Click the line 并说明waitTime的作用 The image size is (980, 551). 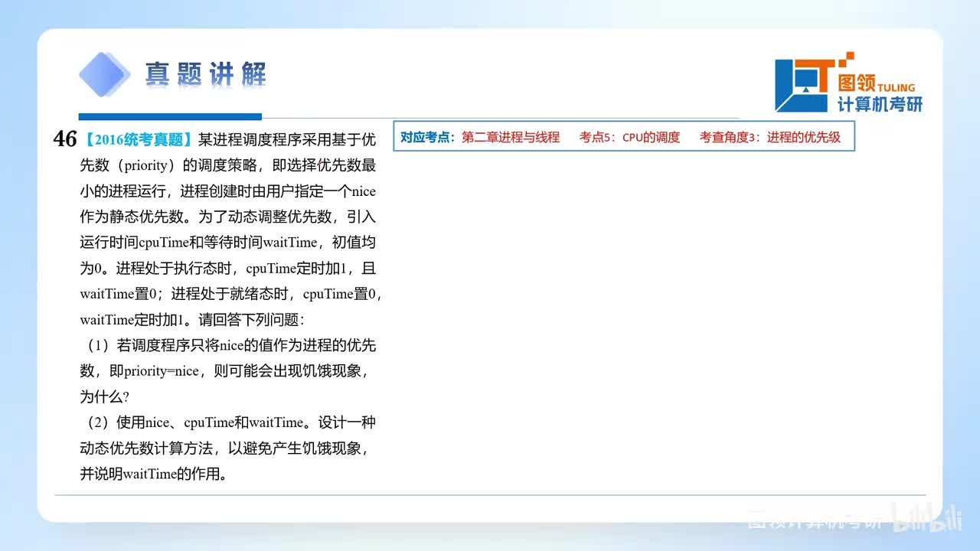tap(153, 474)
